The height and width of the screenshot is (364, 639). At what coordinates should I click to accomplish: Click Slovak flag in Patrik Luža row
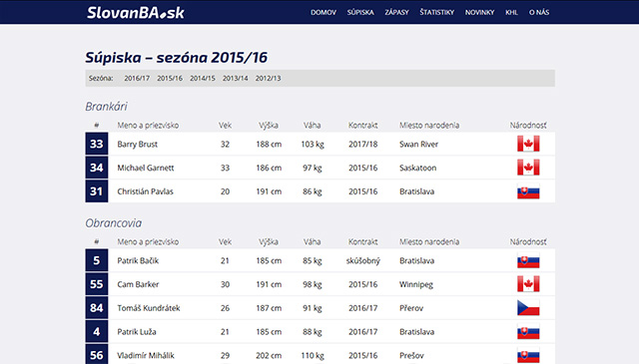click(528, 332)
